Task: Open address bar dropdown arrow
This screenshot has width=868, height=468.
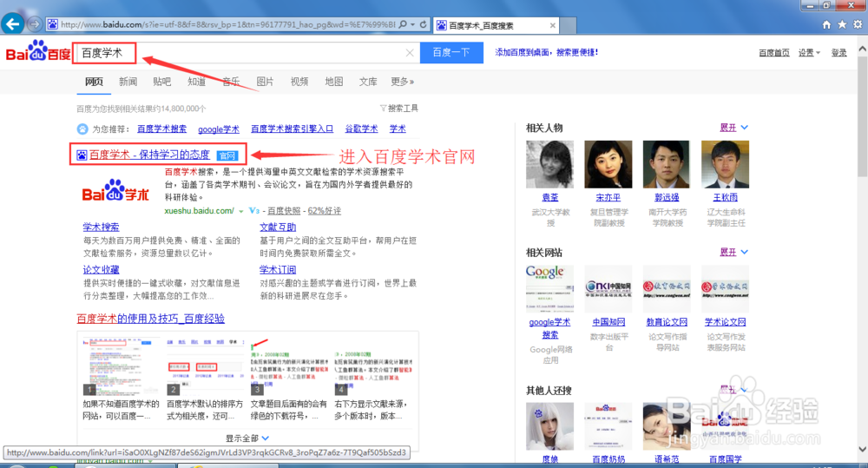Action: pyautogui.click(x=412, y=24)
